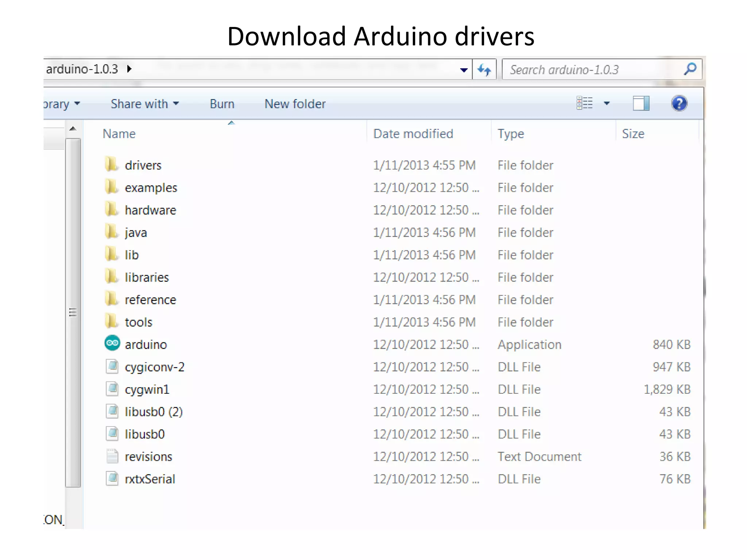Select the rxtxSerial file name
747x560 pixels.
[x=150, y=479]
